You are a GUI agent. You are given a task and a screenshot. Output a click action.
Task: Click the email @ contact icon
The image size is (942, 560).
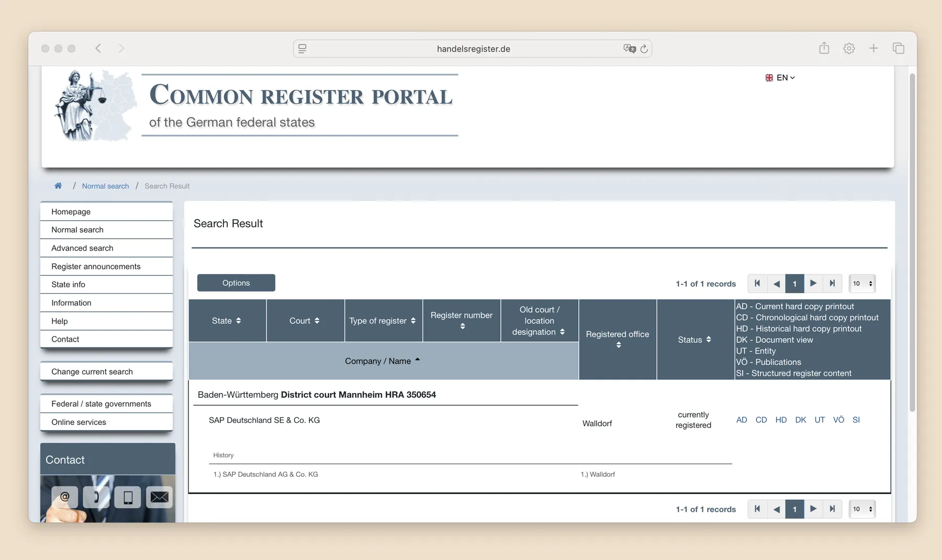tap(65, 497)
